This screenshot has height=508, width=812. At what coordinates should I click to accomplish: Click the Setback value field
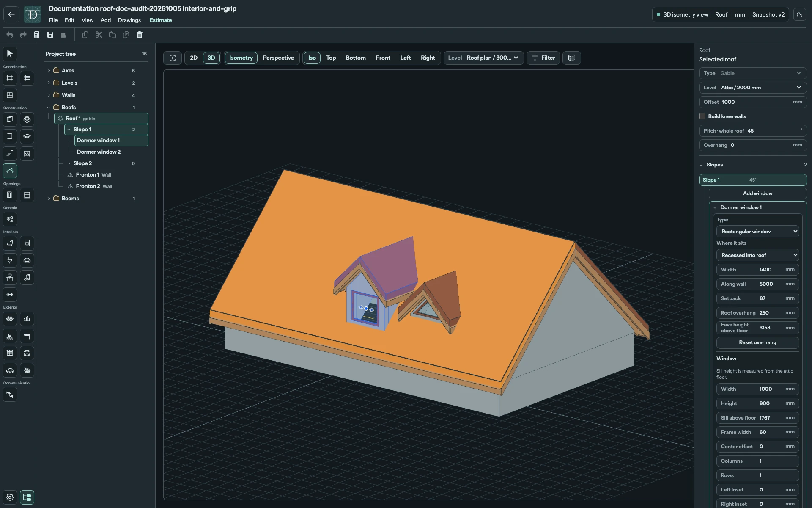pos(757,298)
